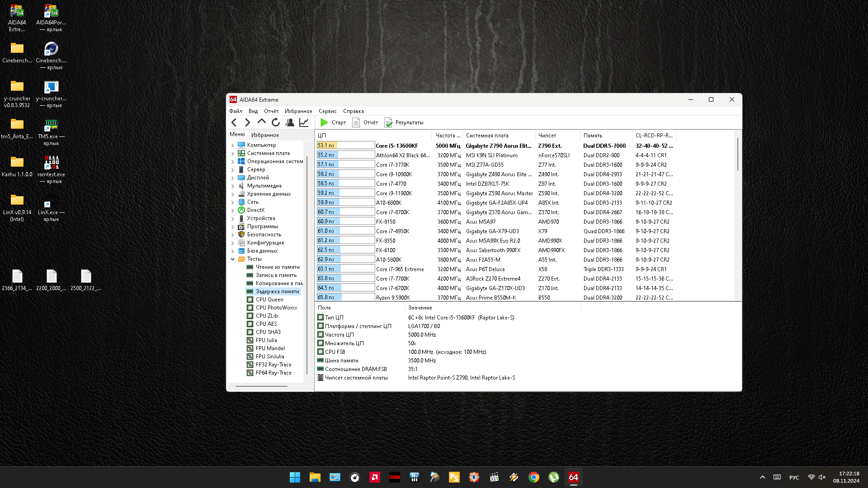The width and height of the screenshot is (868, 488).
Task: Open the graph chart toolbar icon
Action: pyautogui.click(x=304, y=122)
